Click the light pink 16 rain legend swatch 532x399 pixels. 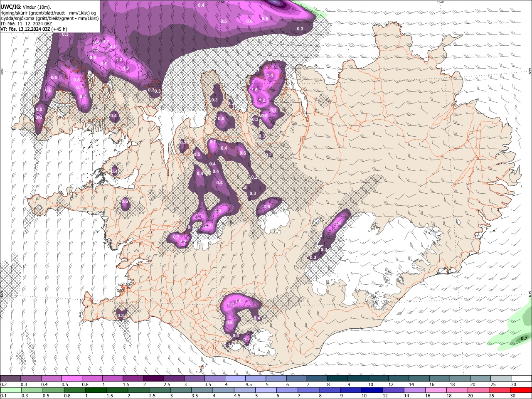coord(435,390)
